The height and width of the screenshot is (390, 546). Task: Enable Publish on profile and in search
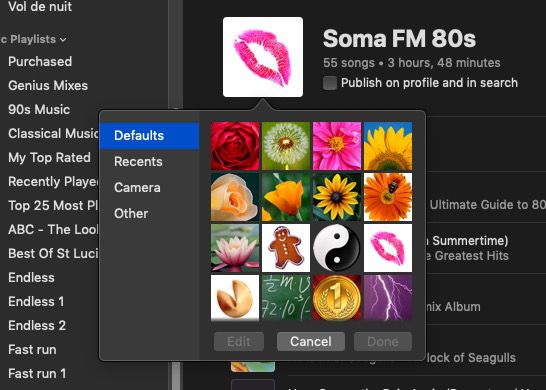pyautogui.click(x=330, y=83)
